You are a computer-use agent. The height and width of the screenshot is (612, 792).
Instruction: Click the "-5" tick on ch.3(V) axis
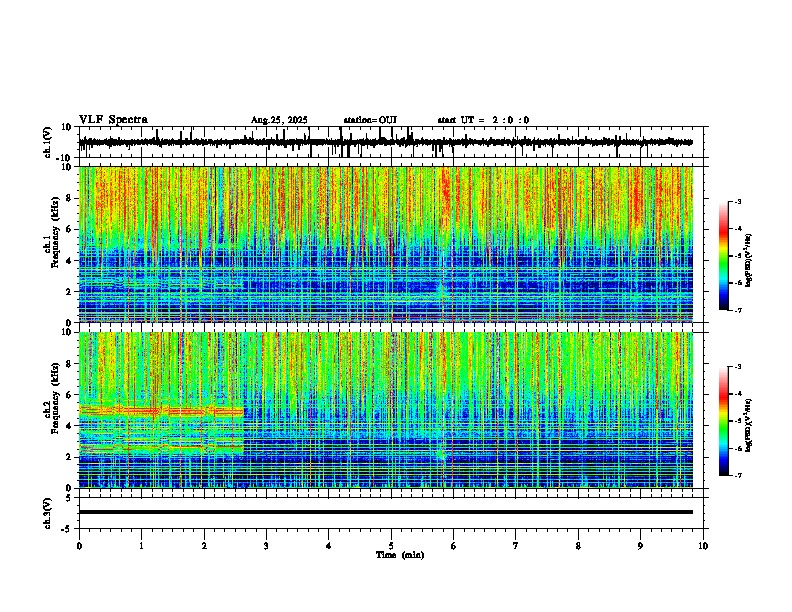click(67, 529)
